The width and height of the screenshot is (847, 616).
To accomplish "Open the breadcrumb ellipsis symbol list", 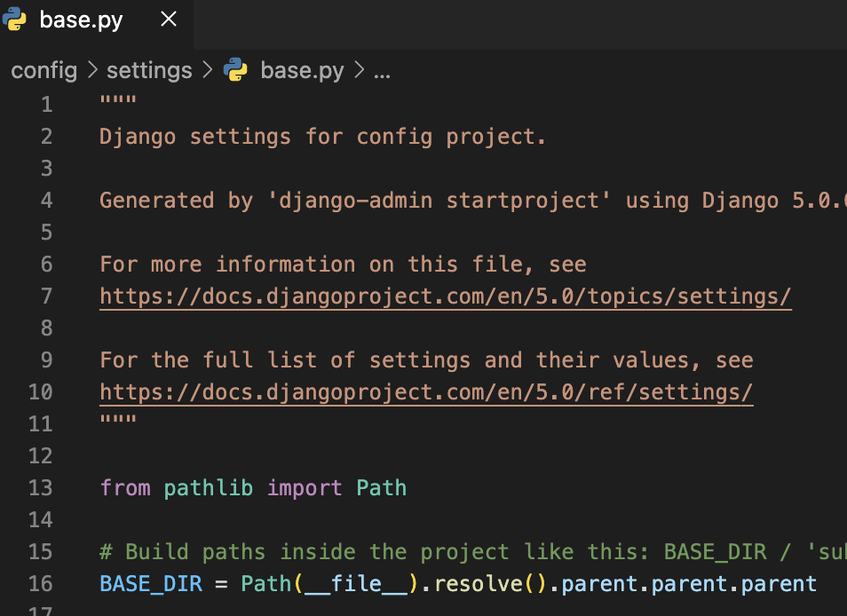I will [382, 73].
